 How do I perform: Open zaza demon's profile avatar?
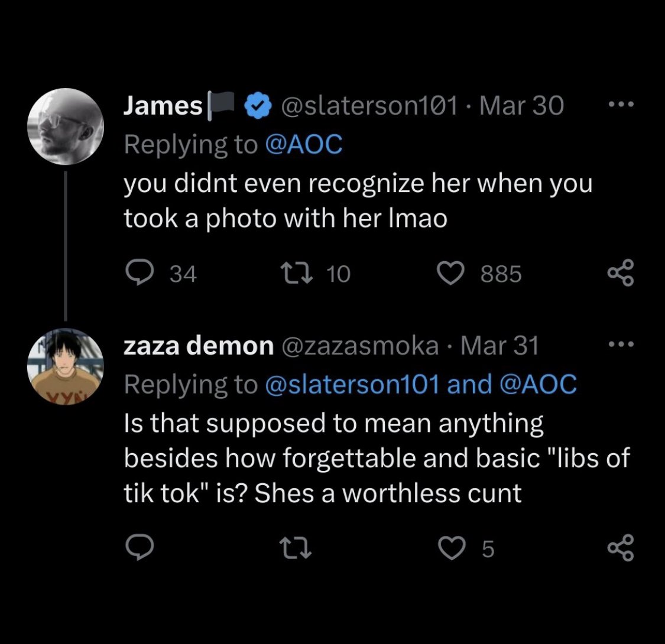(65, 367)
